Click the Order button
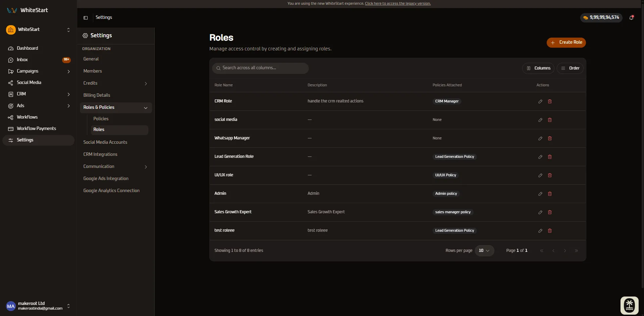 pyautogui.click(x=570, y=68)
